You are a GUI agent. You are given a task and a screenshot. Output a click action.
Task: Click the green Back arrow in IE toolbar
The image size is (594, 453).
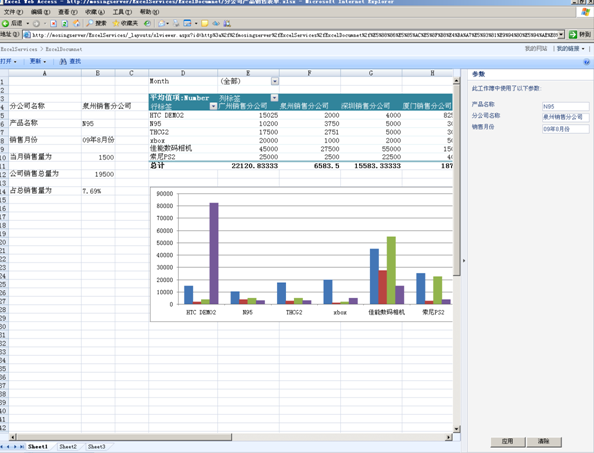tap(5, 23)
